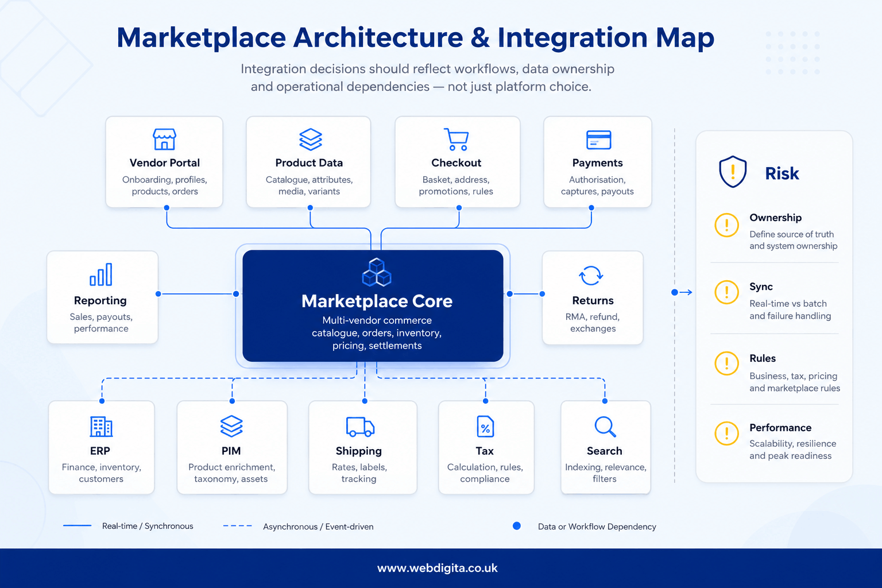
Task: Click 'Asynchronous / Event-driven' legend label
Action: (318, 527)
